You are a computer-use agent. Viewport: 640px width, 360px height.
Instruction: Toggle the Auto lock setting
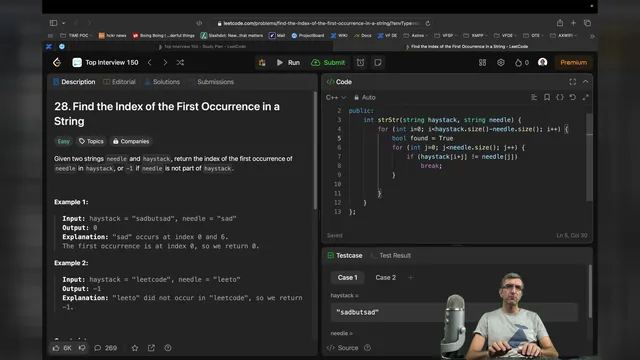pos(364,97)
